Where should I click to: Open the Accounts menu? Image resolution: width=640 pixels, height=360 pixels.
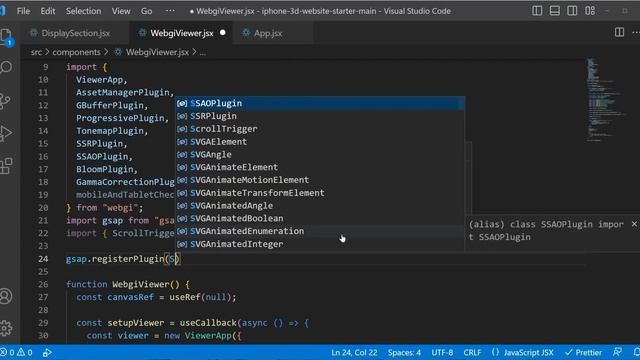(6, 296)
